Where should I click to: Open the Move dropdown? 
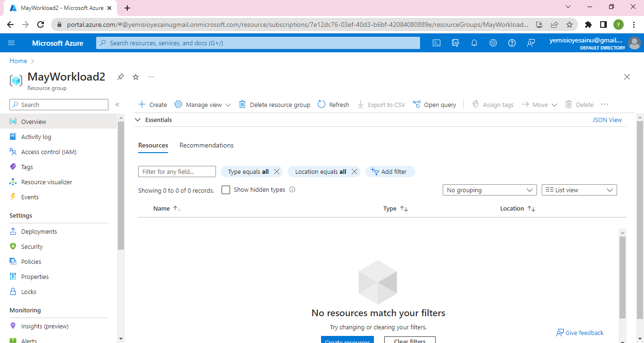click(539, 105)
